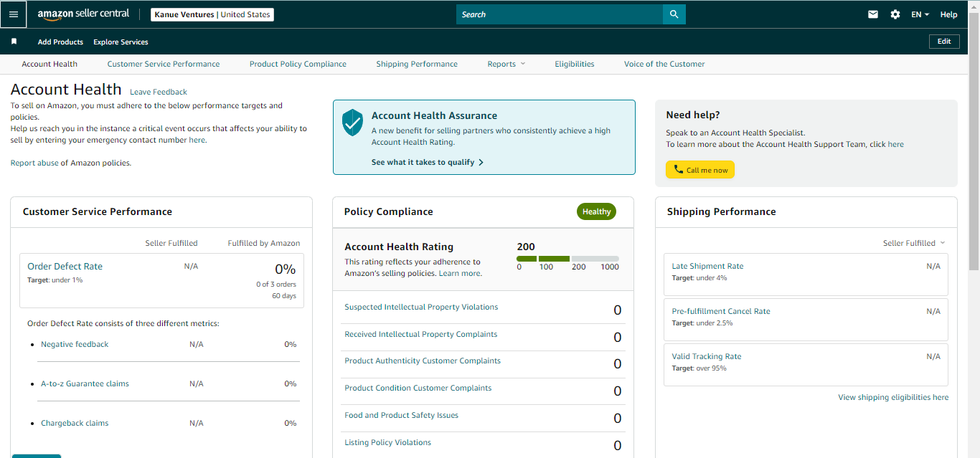
Task: Click View shipping eligibilities here
Action: [893, 397]
